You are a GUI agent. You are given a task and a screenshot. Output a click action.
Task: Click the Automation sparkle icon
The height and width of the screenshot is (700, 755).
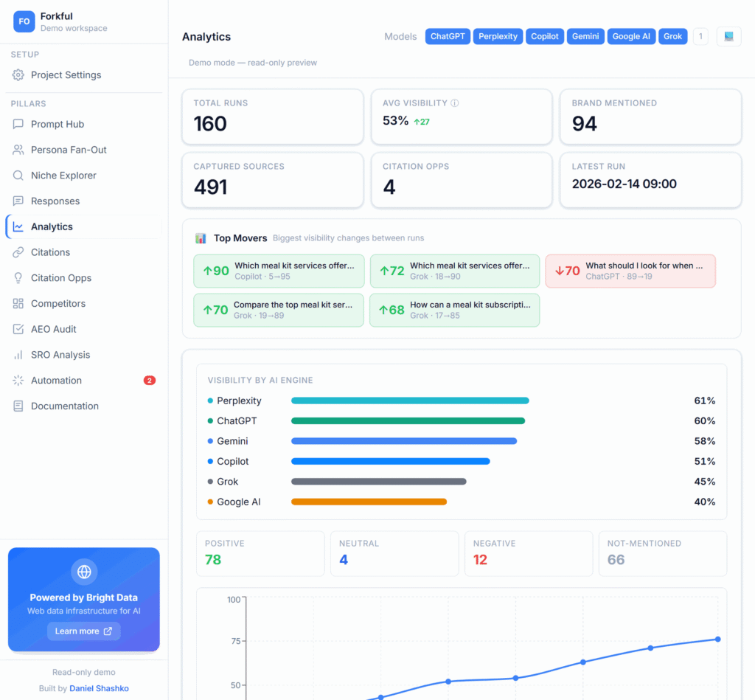tap(18, 380)
